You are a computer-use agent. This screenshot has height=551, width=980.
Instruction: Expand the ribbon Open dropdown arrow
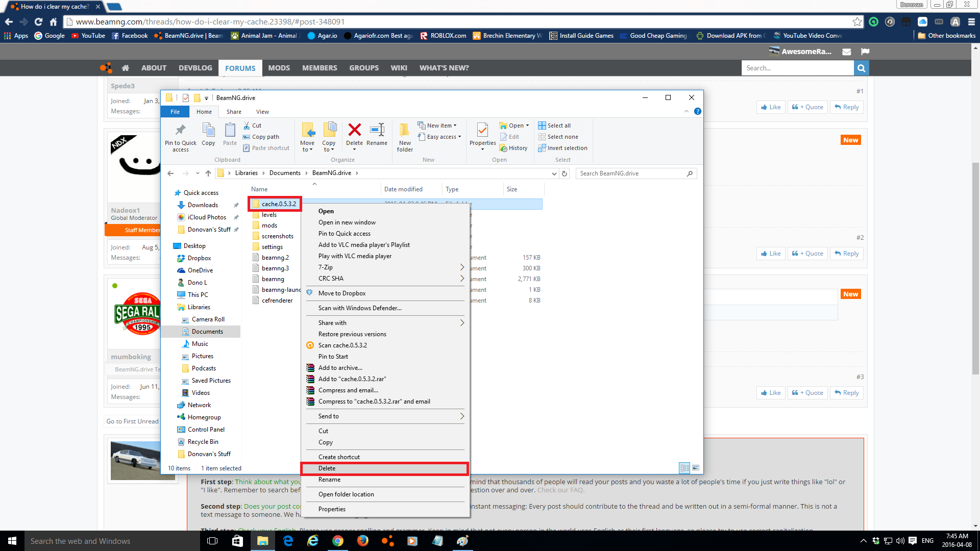527,126
